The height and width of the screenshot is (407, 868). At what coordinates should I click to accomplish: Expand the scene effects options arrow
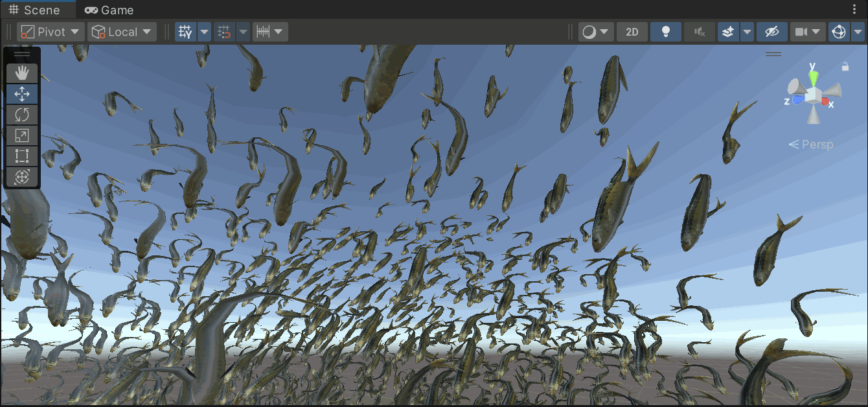coord(747,32)
